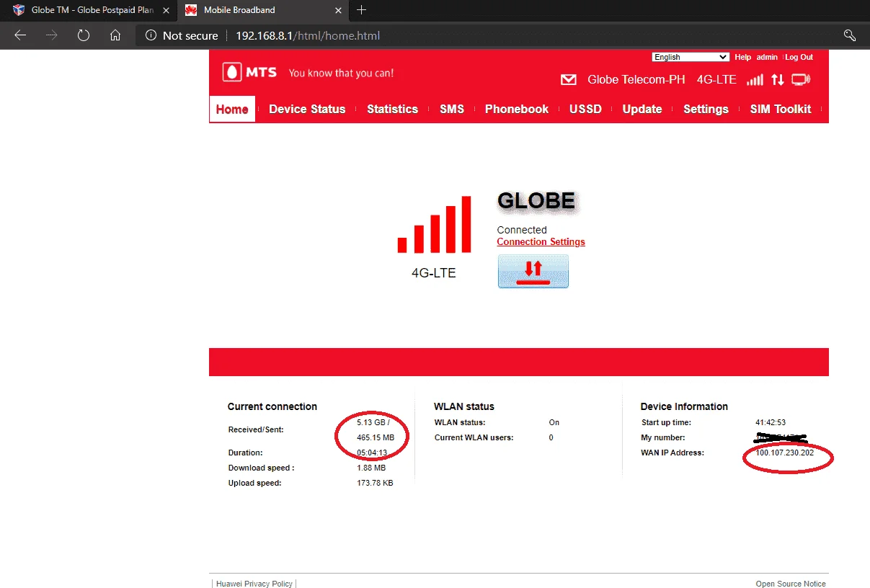
Task: Go to the browser home icon
Action: 115,35
